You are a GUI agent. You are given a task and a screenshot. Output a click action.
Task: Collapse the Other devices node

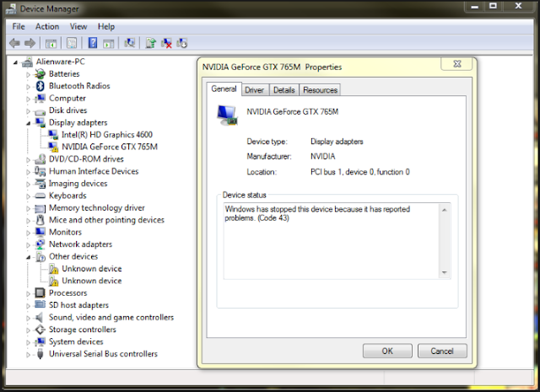[28, 257]
